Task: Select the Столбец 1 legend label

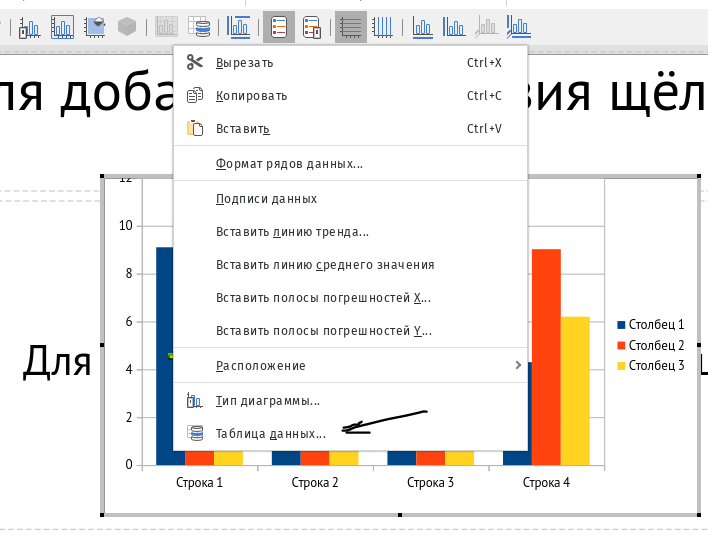Action: (657, 324)
